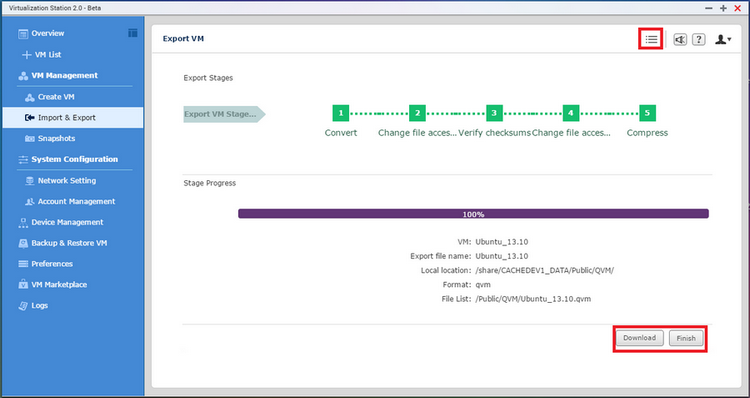Click the Stage Progress heading
The width and height of the screenshot is (750, 398).
point(210,183)
